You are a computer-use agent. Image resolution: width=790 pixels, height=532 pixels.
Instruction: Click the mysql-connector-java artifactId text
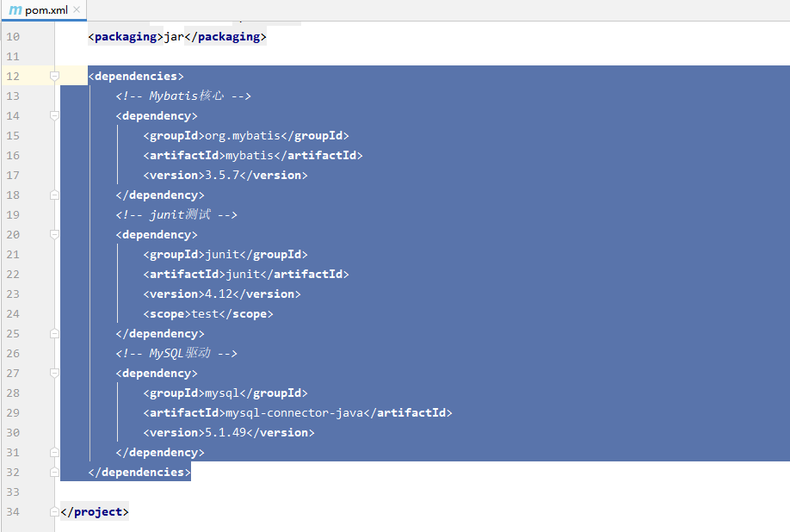(294, 413)
